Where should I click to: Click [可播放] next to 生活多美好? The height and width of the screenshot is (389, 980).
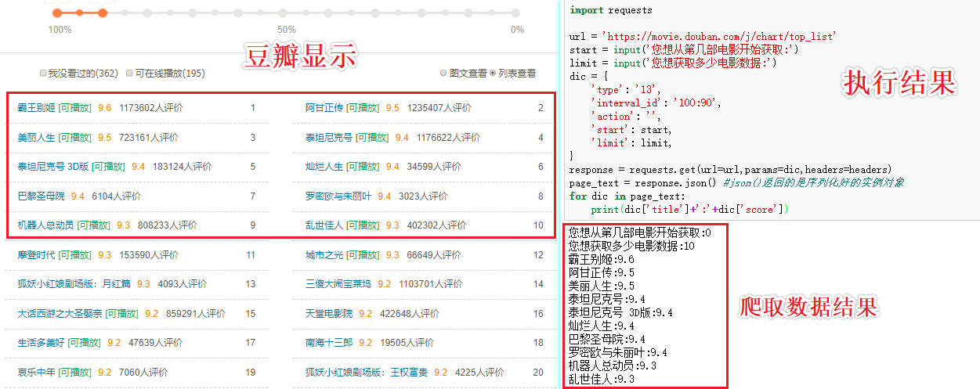(x=85, y=343)
